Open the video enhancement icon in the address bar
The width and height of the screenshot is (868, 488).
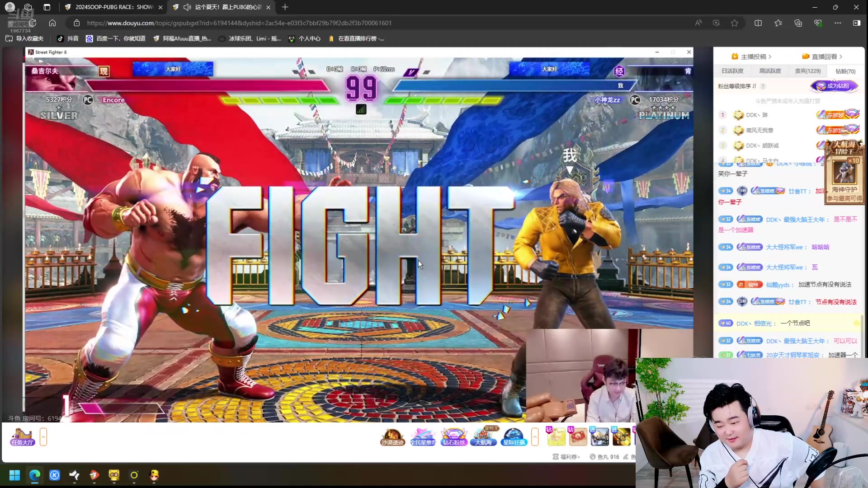717,23
